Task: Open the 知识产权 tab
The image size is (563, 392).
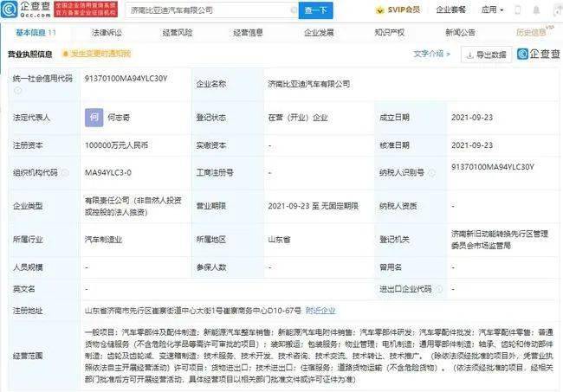Action: pos(390,33)
